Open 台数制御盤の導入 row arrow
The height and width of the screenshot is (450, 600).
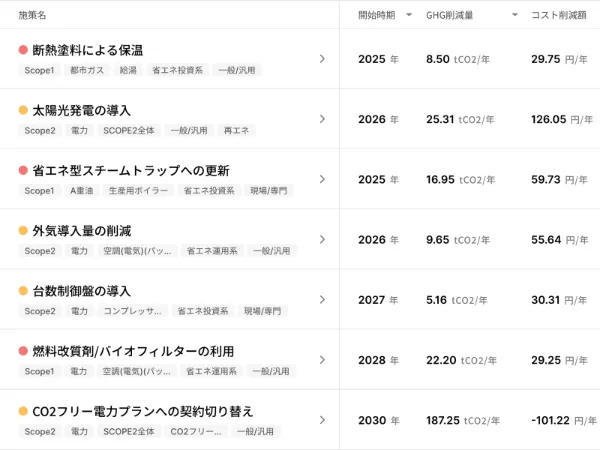click(x=322, y=299)
